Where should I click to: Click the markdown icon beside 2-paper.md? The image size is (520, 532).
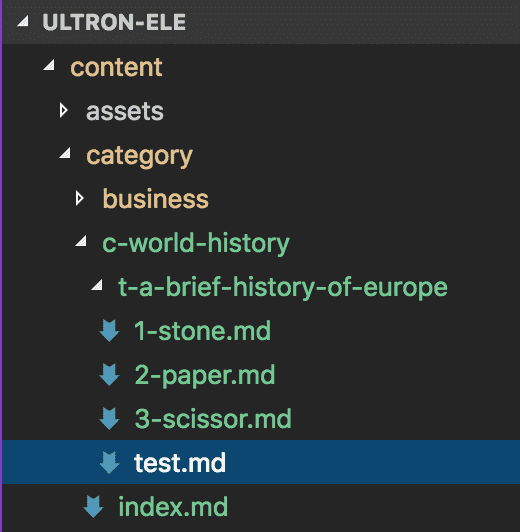[109, 375]
